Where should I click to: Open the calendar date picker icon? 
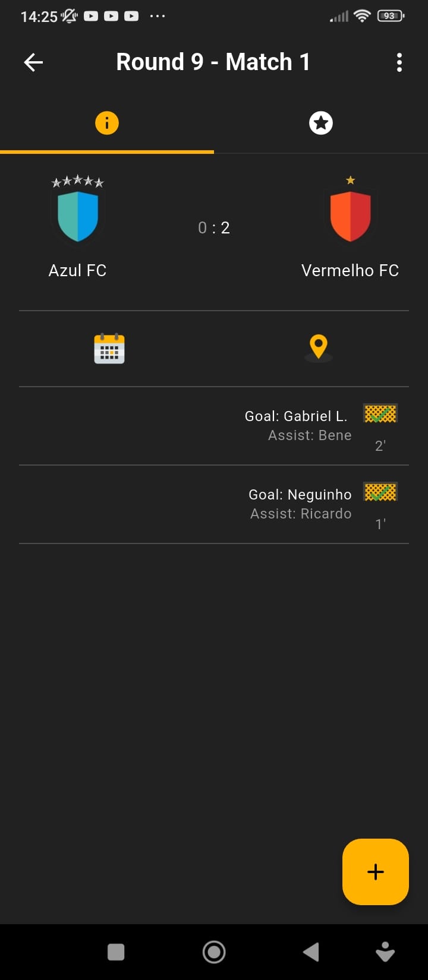pyautogui.click(x=109, y=348)
